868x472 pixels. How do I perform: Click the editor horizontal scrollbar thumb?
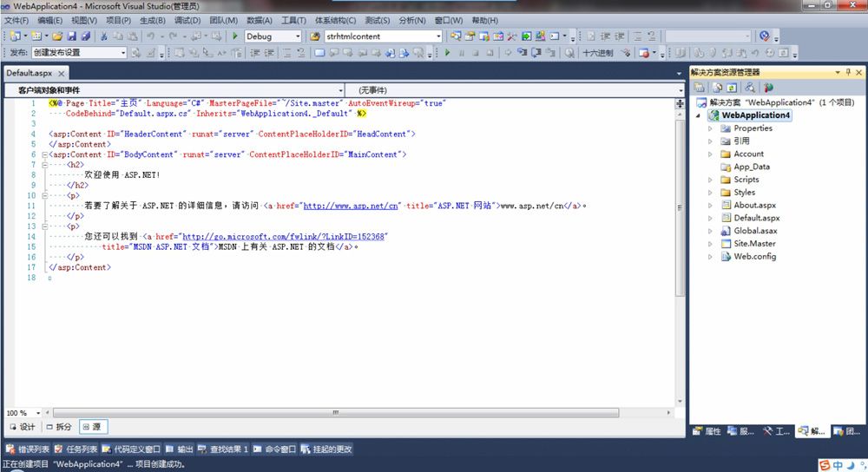[335, 413]
